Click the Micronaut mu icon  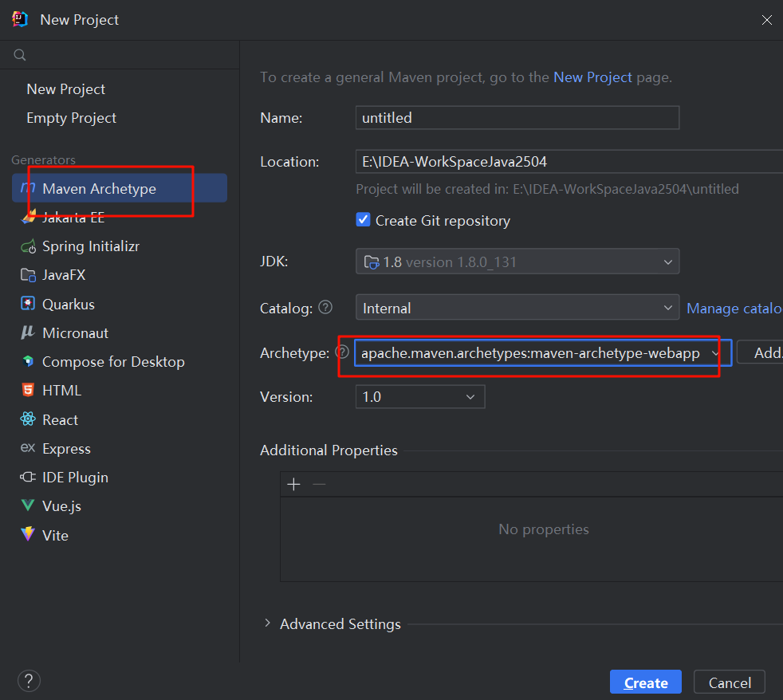click(x=27, y=332)
